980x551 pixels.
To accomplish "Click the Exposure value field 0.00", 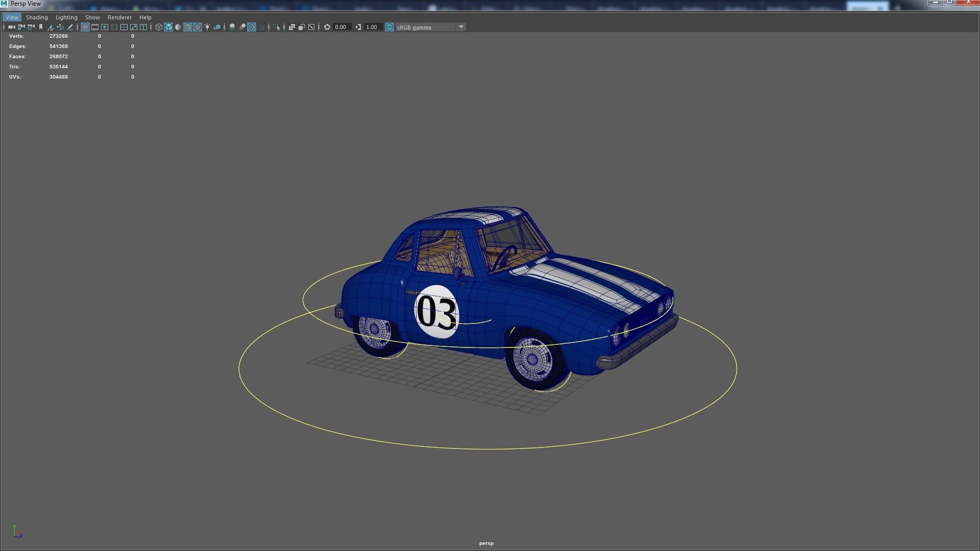I will 341,27.
